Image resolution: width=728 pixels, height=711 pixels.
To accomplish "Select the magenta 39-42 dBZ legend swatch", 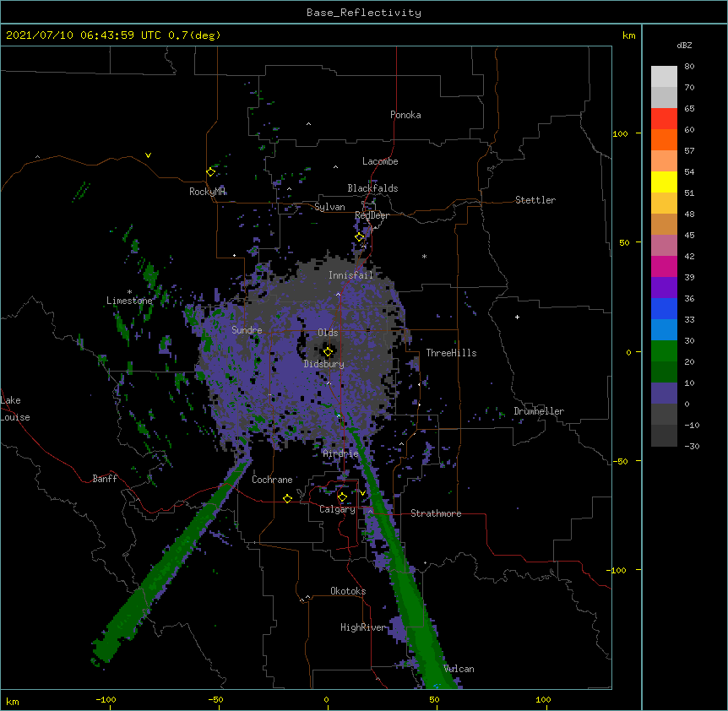I will 664,266.
